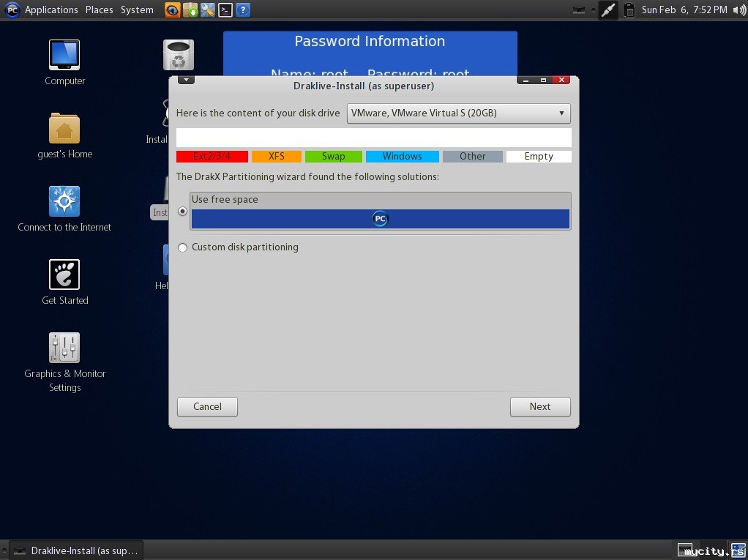Click the Windows blue legend swatch

click(x=402, y=157)
